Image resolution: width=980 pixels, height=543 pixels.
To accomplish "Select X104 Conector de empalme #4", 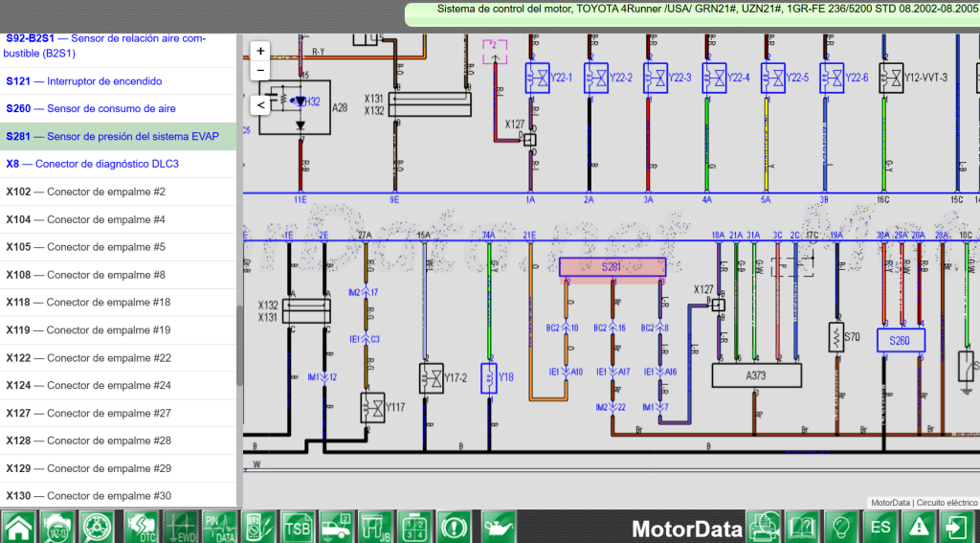I will [x=118, y=219].
